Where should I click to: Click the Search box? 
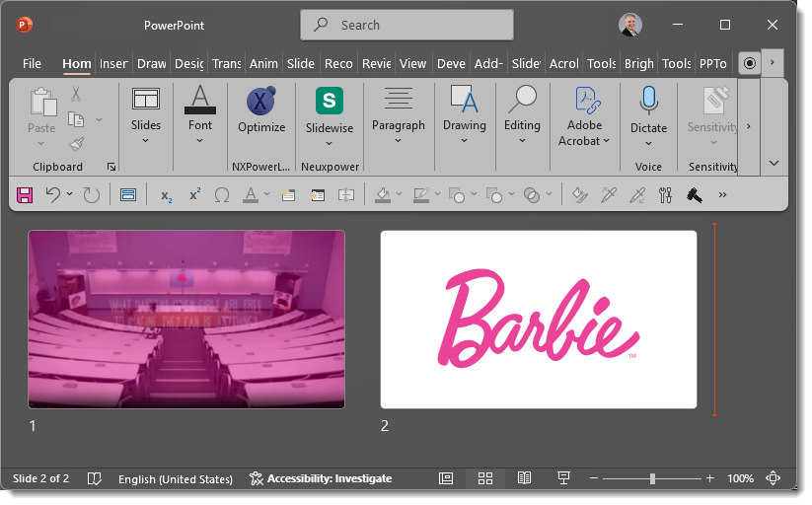pyautogui.click(x=407, y=25)
